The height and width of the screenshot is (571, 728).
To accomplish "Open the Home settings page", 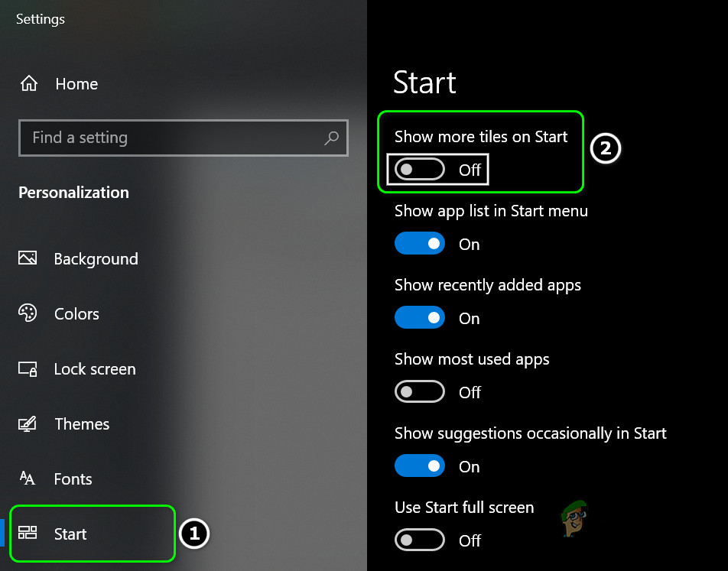I will (x=76, y=84).
